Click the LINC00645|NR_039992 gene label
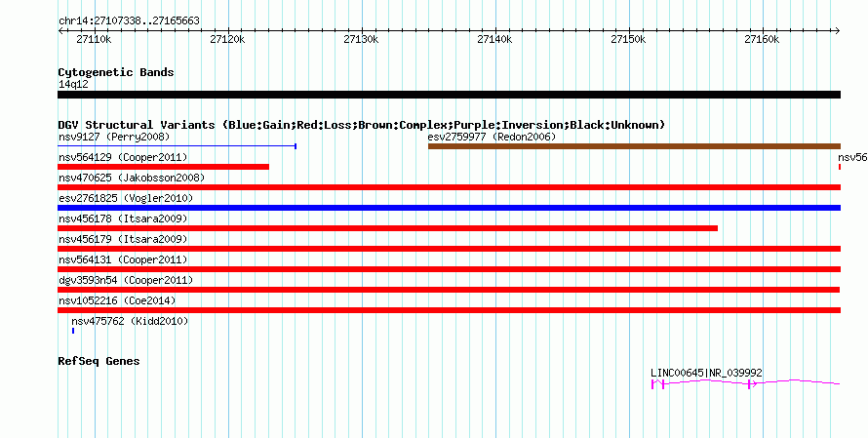 (706, 374)
